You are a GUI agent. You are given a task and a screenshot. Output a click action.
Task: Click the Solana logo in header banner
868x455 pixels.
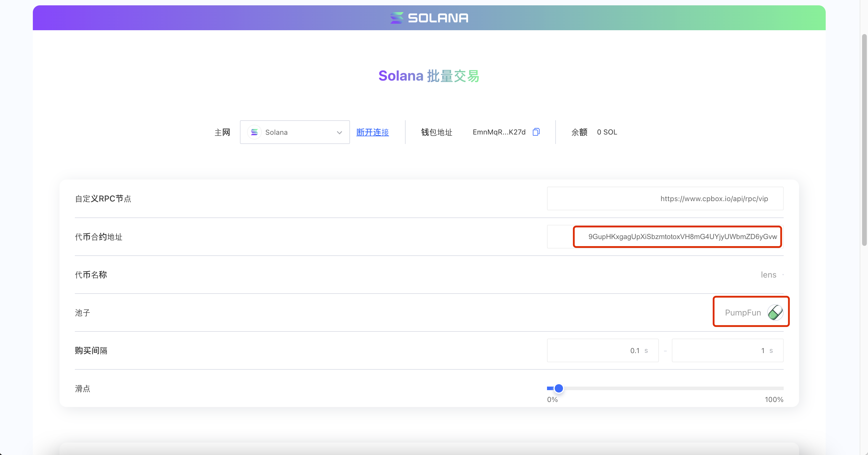(429, 18)
